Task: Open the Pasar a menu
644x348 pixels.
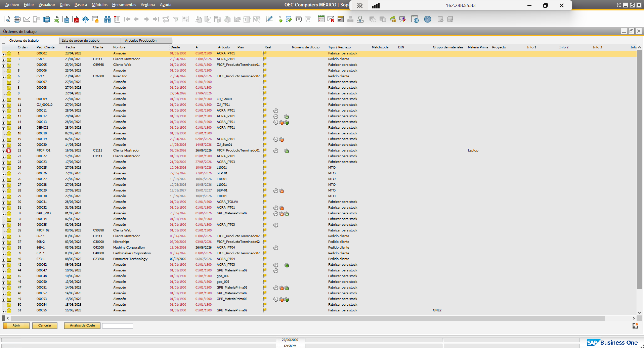Action: click(x=81, y=5)
